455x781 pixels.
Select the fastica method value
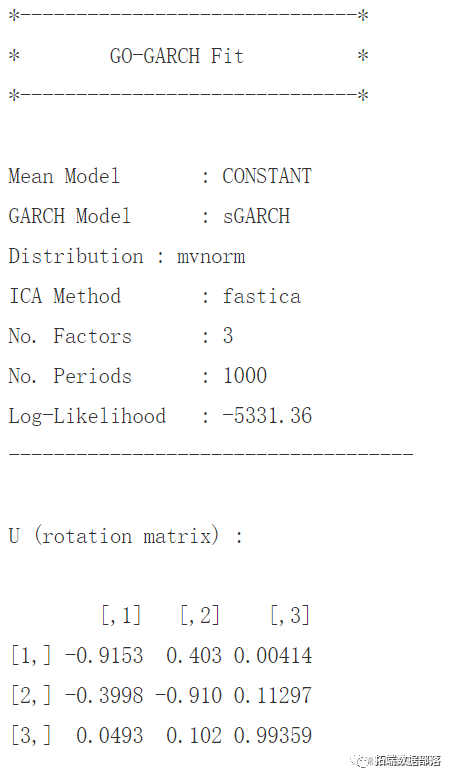(262, 296)
